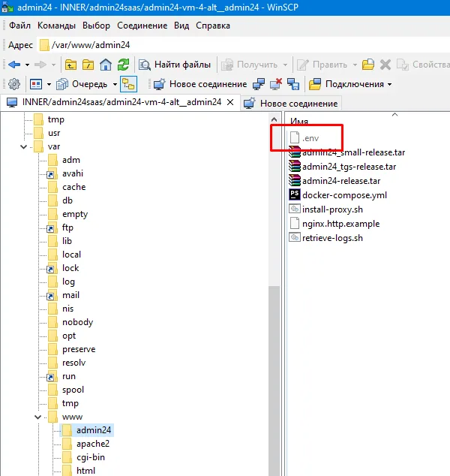Open Править dropdown arrow

[x=355, y=65]
